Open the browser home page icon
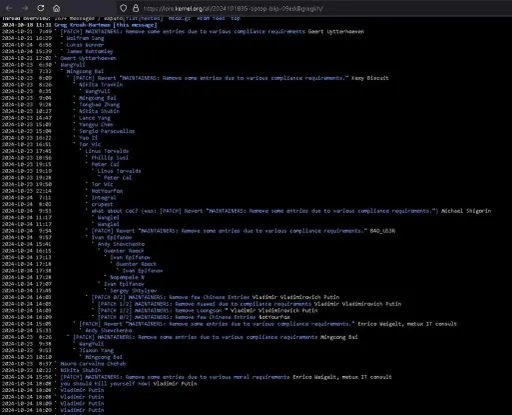Screen dimensions: 512x415 tap(57, 8)
